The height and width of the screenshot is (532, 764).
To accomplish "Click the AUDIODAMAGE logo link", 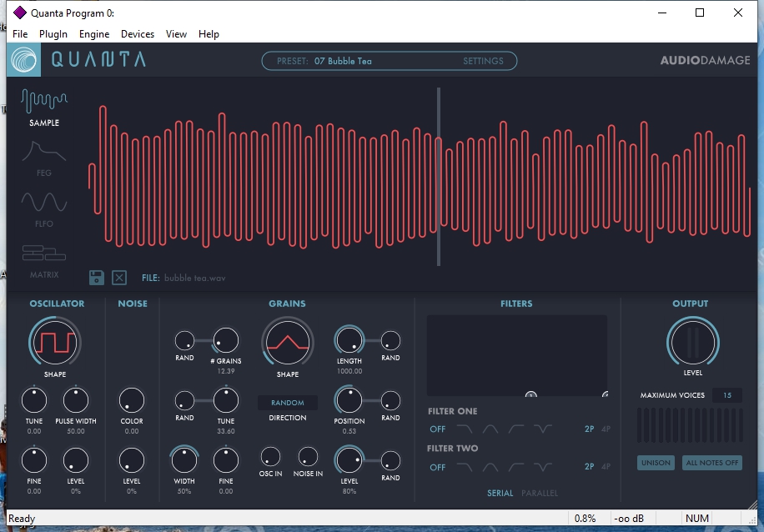I will click(705, 60).
